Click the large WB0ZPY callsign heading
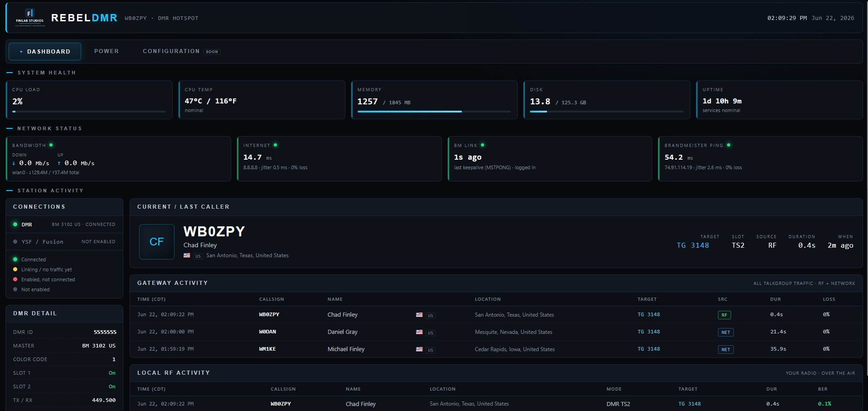 (214, 232)
